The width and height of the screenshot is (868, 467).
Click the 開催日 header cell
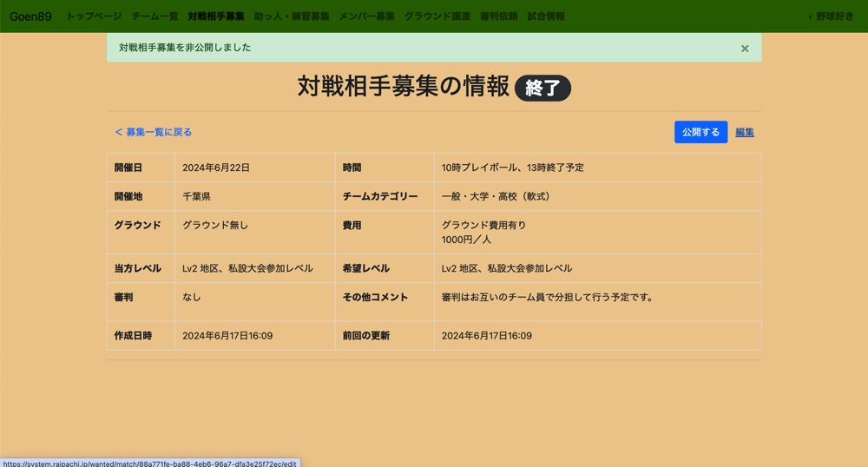coord(141,168)
